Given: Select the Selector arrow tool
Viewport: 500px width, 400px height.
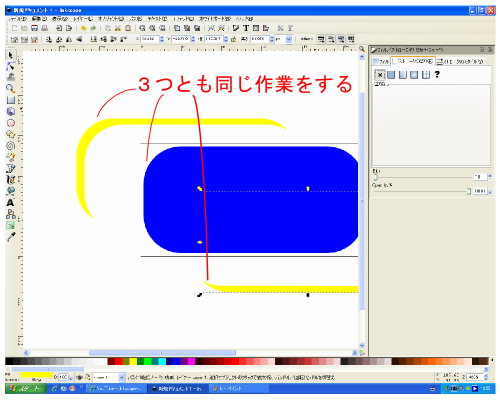Looking at the screenshot, I should coord(11,55).
